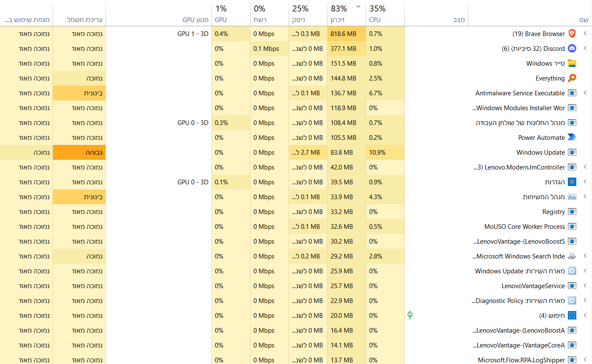Expand the הגדרות process group
This screenshot has width=592, height=364.
585,182
